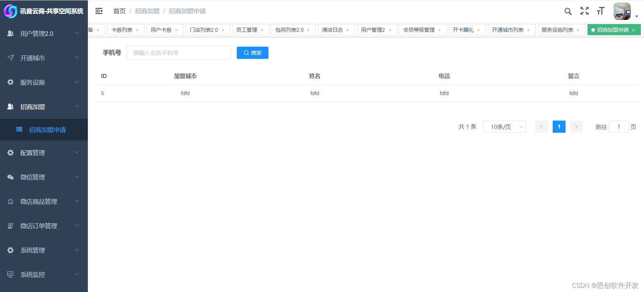Click the 招商加盟申请 list icon
644x292 pixels.
(x=19, y=130)
